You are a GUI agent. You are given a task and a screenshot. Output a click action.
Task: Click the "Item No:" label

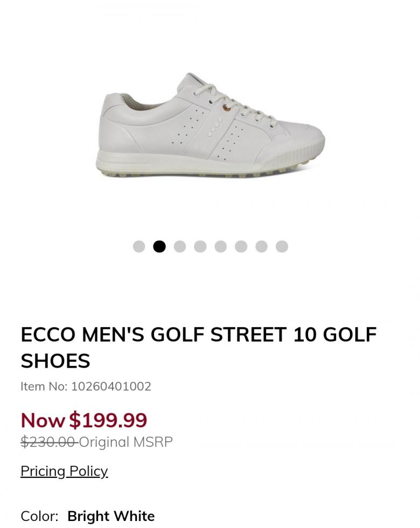coord(44,386)
